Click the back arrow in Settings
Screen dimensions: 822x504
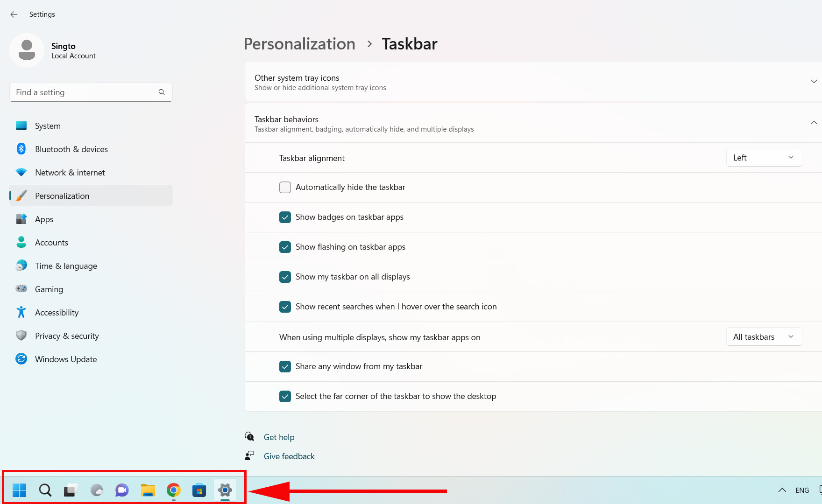pos(14,14)
